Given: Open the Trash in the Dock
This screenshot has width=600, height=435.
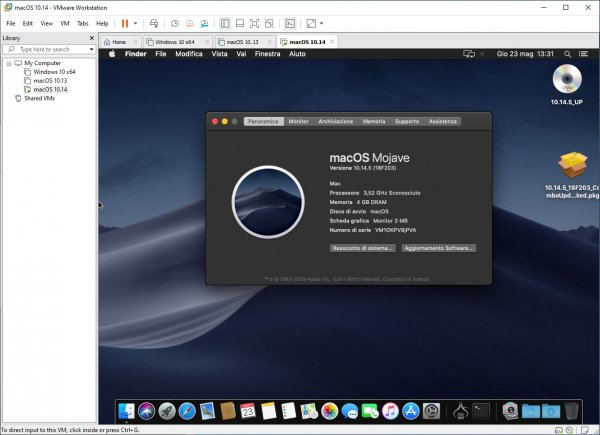Looking at the screenshot, I should point(572,411).
